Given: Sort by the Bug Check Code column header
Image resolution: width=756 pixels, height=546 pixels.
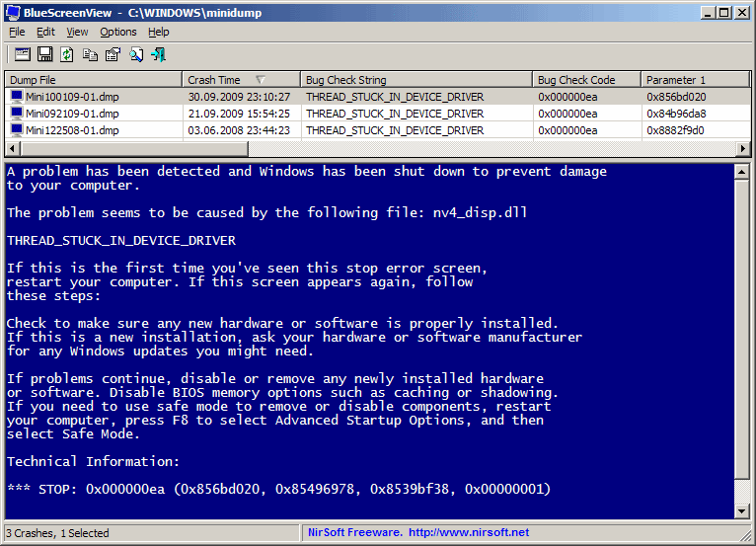Looking at the screenshot, I should tap(587, 80).
